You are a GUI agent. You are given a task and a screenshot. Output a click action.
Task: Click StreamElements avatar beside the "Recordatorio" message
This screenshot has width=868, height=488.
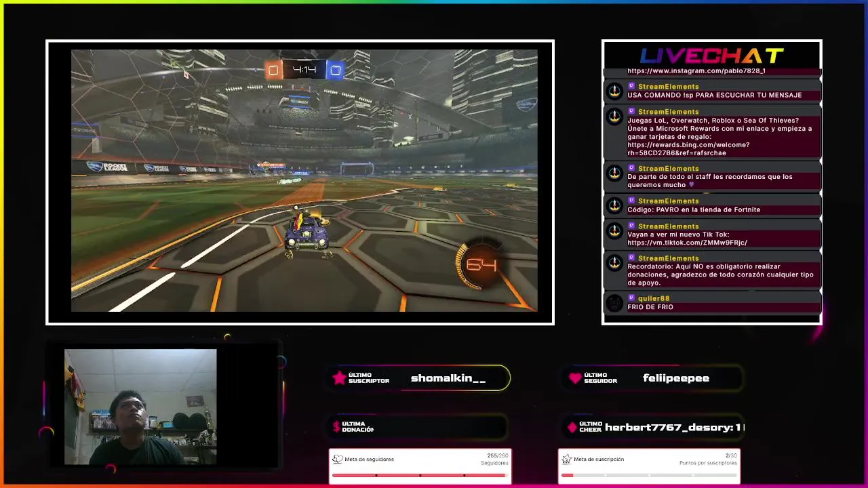[x=614, y=262]
